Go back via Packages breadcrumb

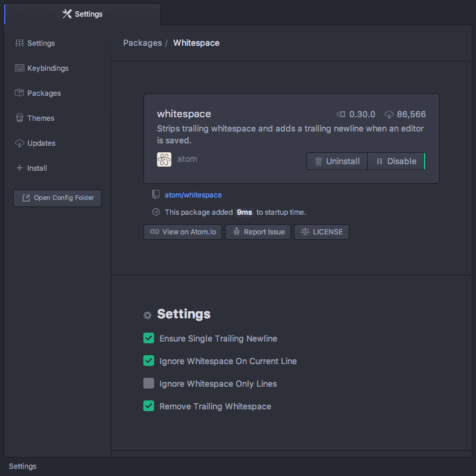[142, 43]
